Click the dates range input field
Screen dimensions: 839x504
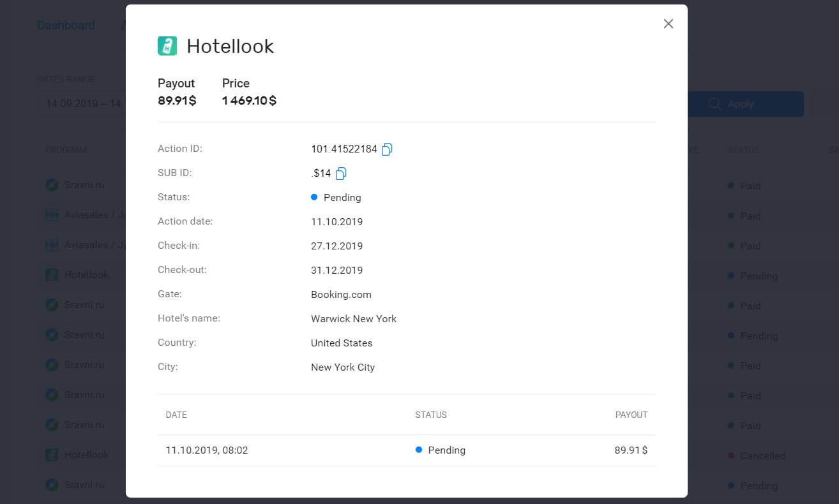click(x=83, y=103)
